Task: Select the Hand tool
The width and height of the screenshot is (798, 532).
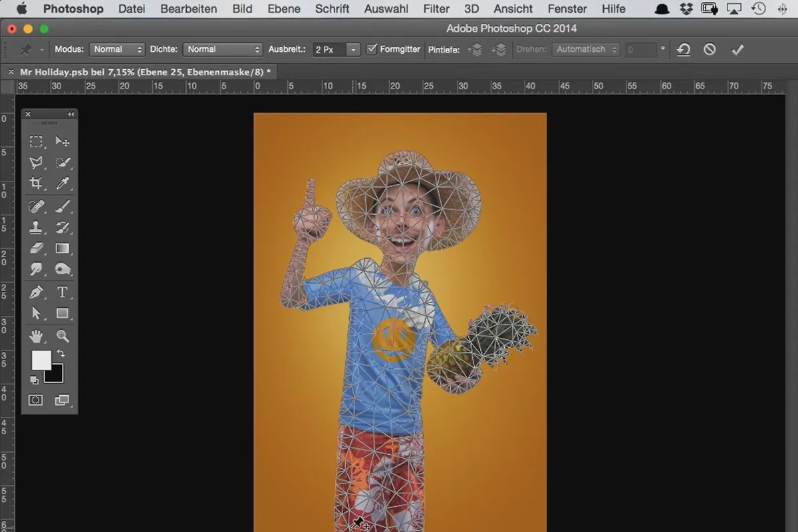Action: (x=36, y=336)
